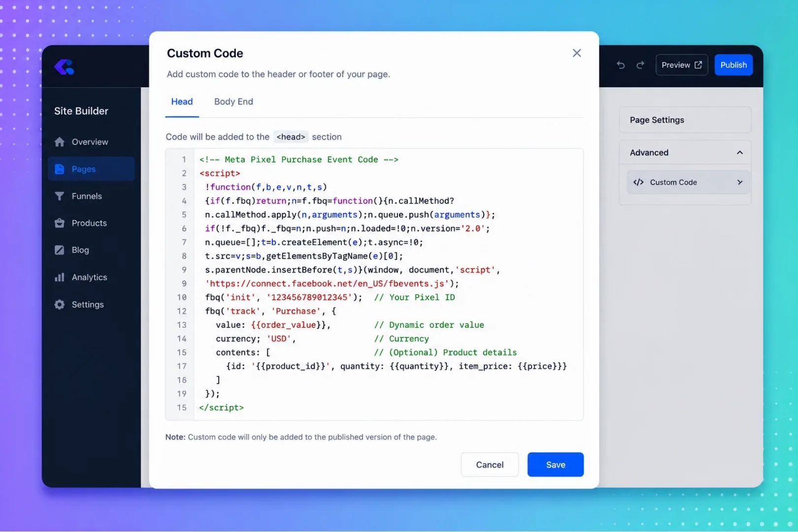Click the Products bag icon

[60, 223]
